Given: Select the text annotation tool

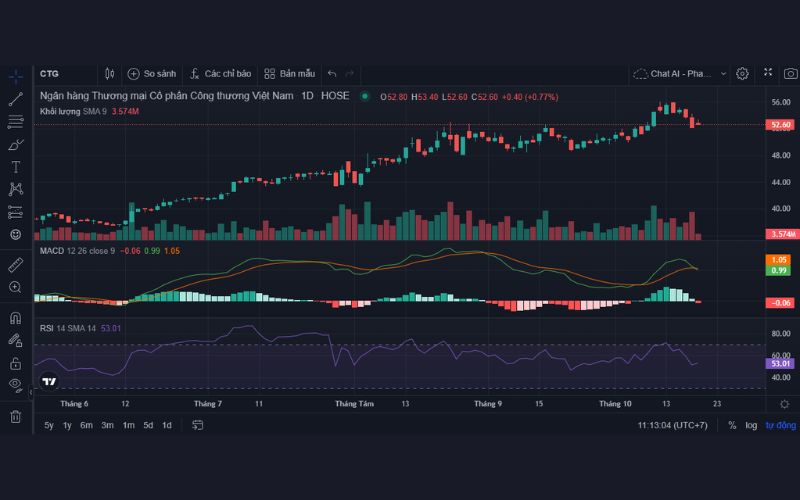Looking at the screenshot, I should point(15,167).
